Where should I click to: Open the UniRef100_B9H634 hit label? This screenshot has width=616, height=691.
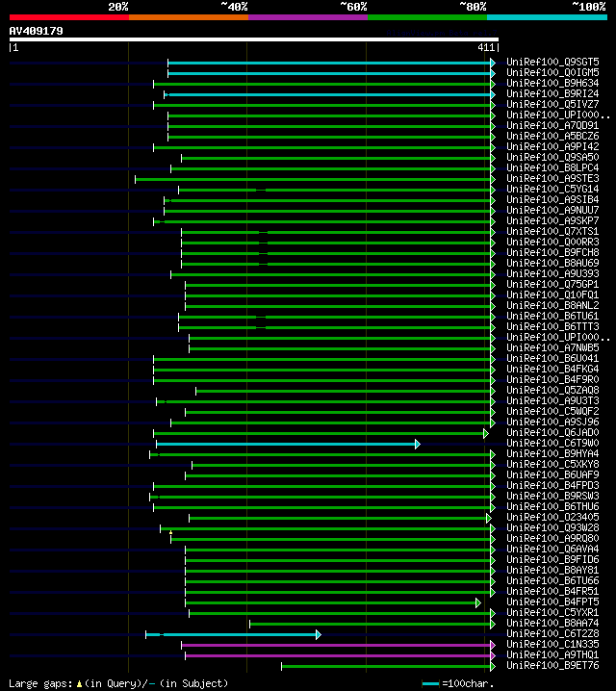[552, 84]
